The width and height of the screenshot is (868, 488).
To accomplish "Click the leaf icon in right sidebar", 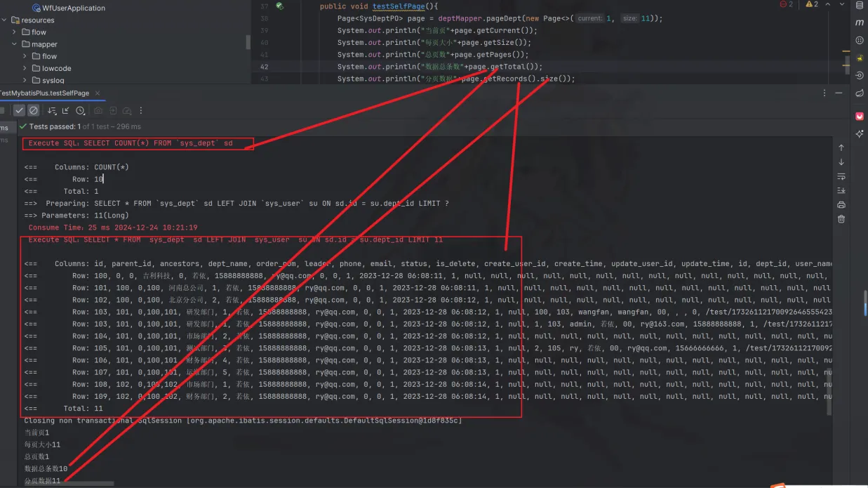I will point(860,93).
